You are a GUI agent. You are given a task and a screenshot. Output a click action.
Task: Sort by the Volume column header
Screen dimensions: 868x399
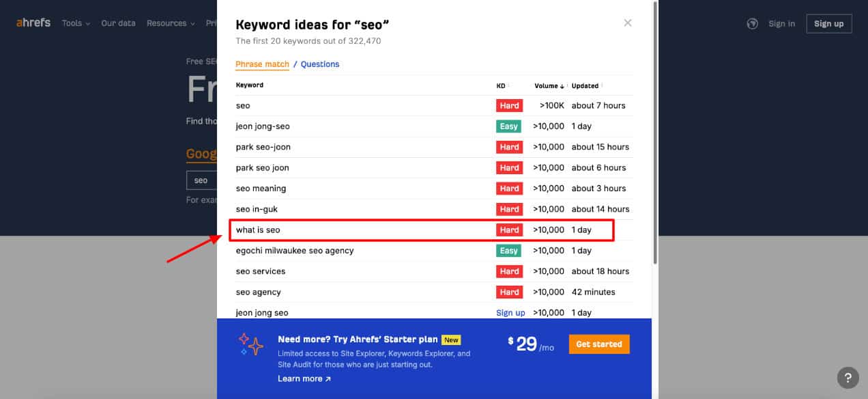(x=549, y=86)
